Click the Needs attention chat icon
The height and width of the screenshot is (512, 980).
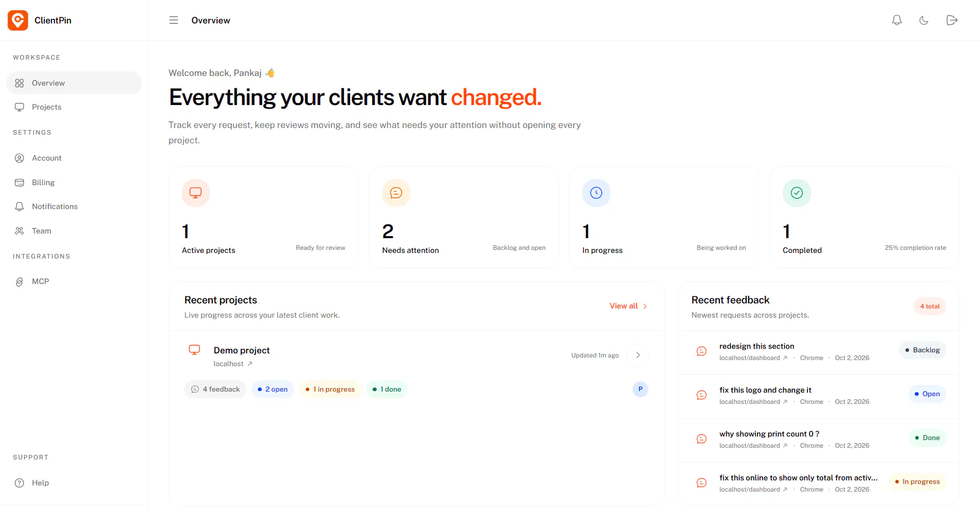click(396, 193)
